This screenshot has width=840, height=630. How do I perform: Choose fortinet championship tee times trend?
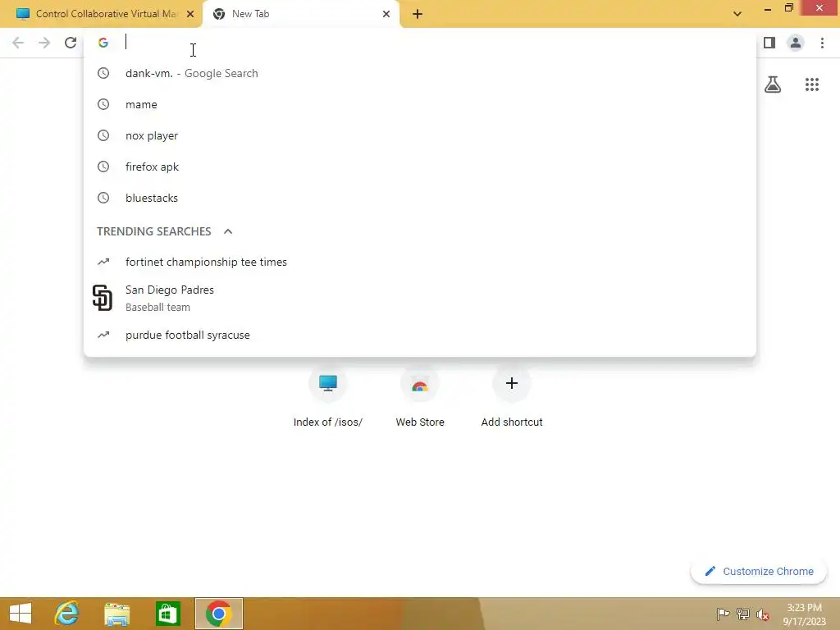[x=420, y=262]
